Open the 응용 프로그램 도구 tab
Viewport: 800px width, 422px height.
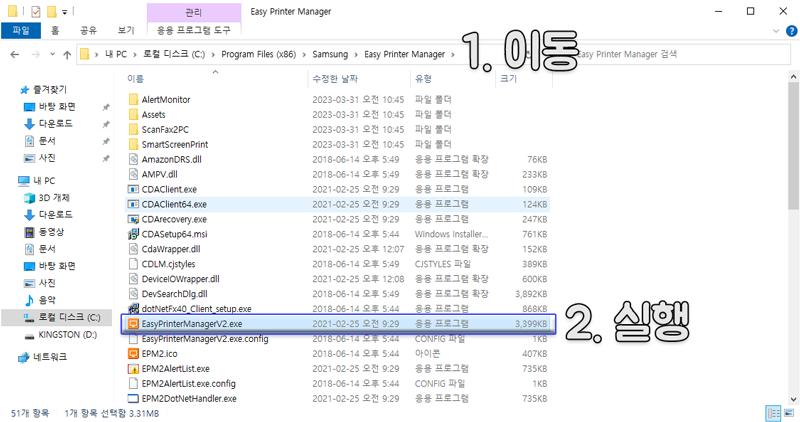click(x=193, y=31)
